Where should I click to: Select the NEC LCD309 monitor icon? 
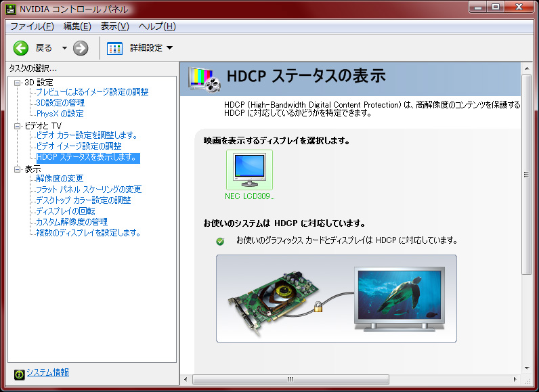coord(249,170)
